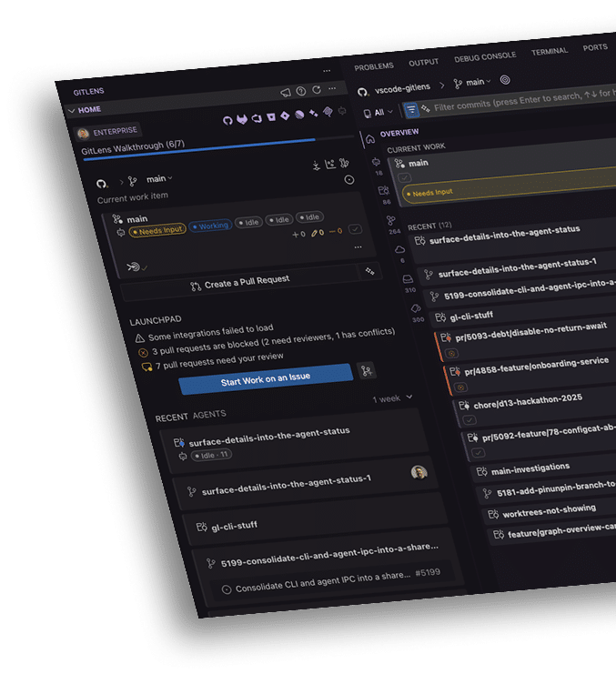Open the 1 week timeframe dropdown

[x=392, y=398]
